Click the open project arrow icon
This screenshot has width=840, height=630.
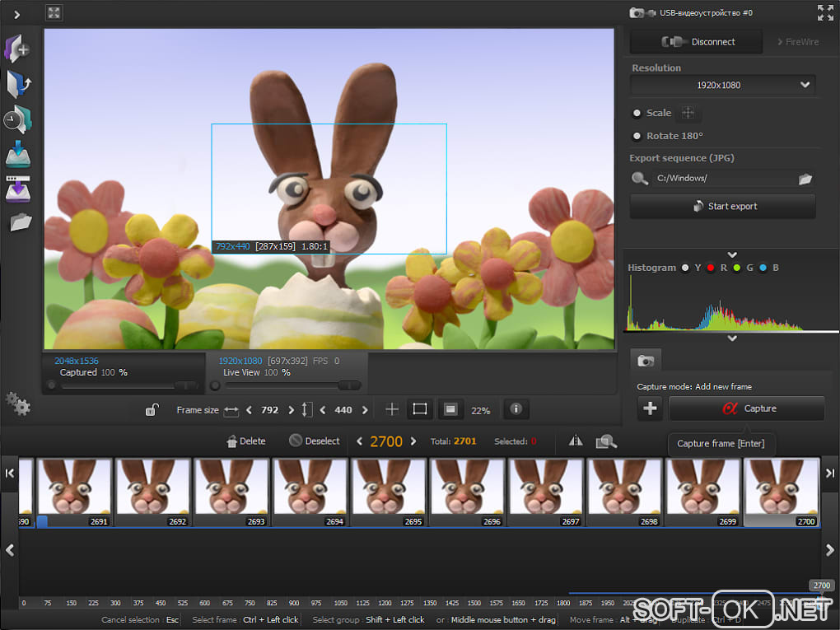pyautogui.click(x=19, y=85)
